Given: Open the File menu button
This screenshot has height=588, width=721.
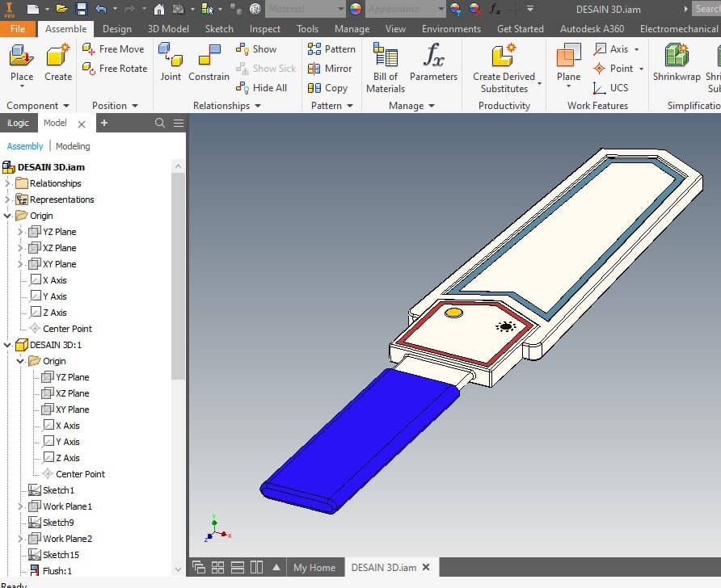Looking at the screenshot, I should [x=18, y=29].
